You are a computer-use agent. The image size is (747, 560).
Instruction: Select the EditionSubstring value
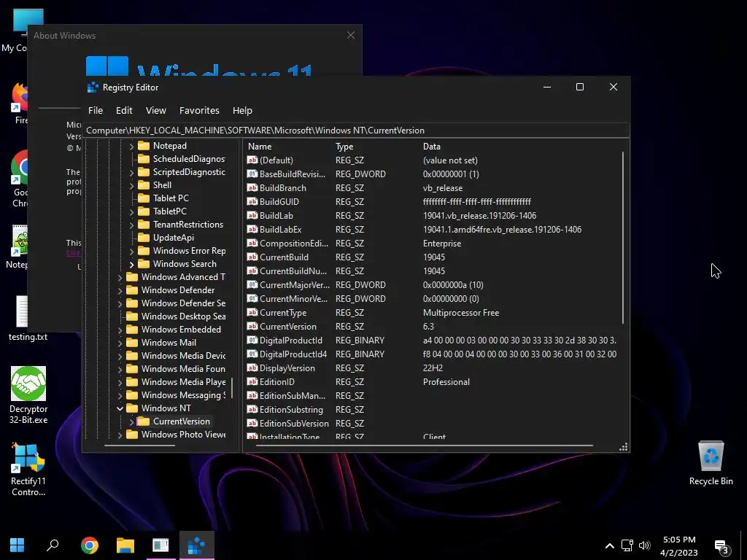291,410
